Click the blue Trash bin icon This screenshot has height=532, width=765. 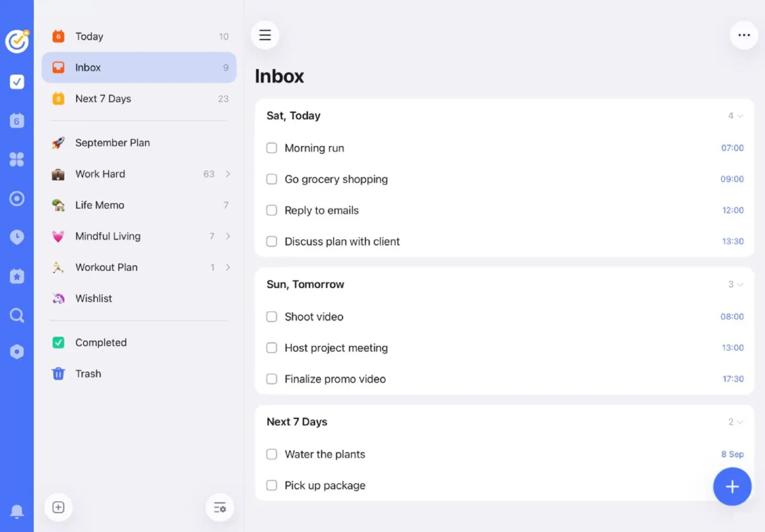click(x=58, y=374)
